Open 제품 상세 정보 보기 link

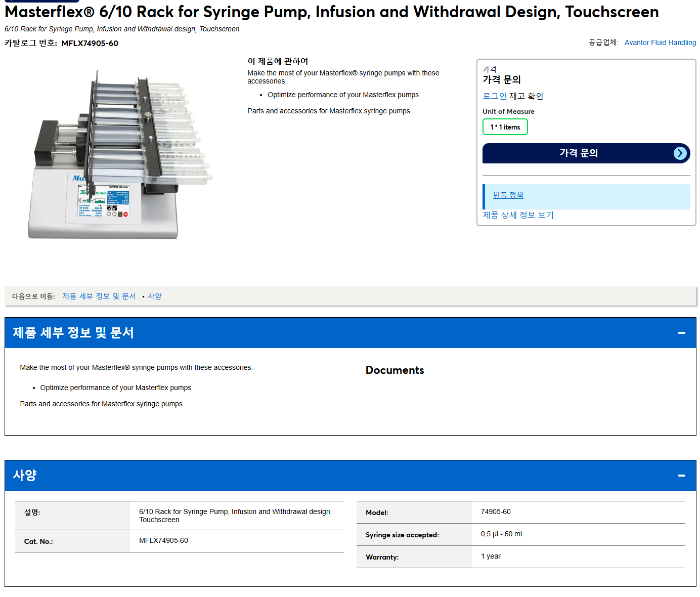518,215
